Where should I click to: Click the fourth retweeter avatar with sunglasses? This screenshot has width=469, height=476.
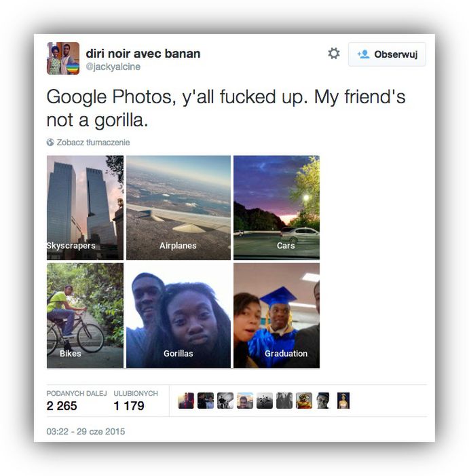click(245, 401)
